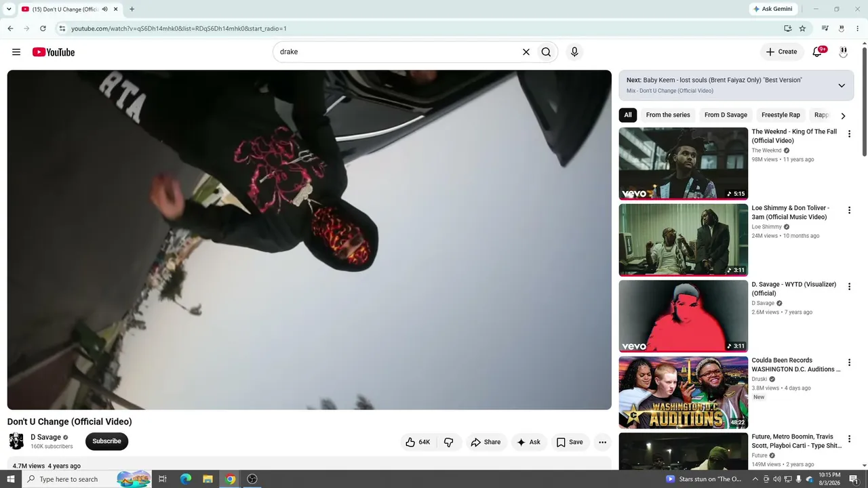
Task: Mute the tab via its audio icon
Action: point(104,9)
